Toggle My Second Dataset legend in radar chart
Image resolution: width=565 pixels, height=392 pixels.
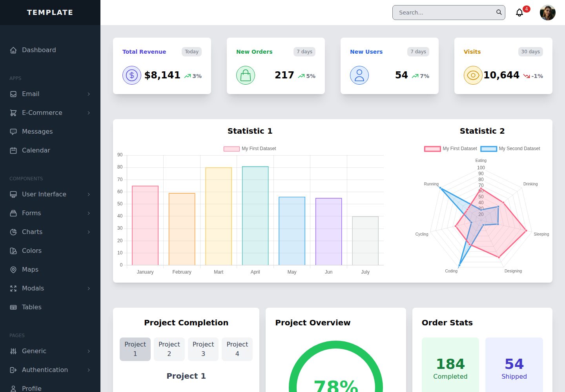[x=510, y=149]
